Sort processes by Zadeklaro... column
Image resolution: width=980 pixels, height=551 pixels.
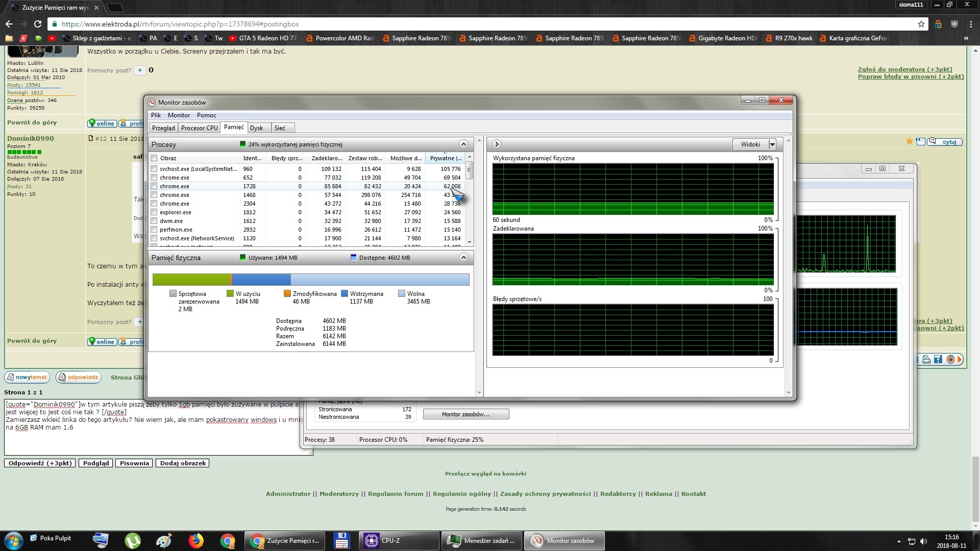pyautogui.click(x=327, y=158)
